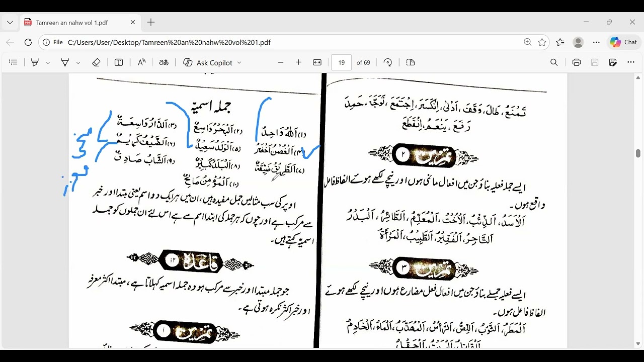The image size is (644, 362).
Task: Select the Highlight tool
Action: point(35,62)
